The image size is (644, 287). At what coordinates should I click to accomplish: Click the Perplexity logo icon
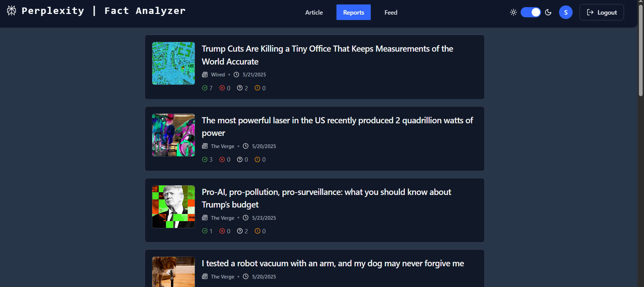[12, 11]
